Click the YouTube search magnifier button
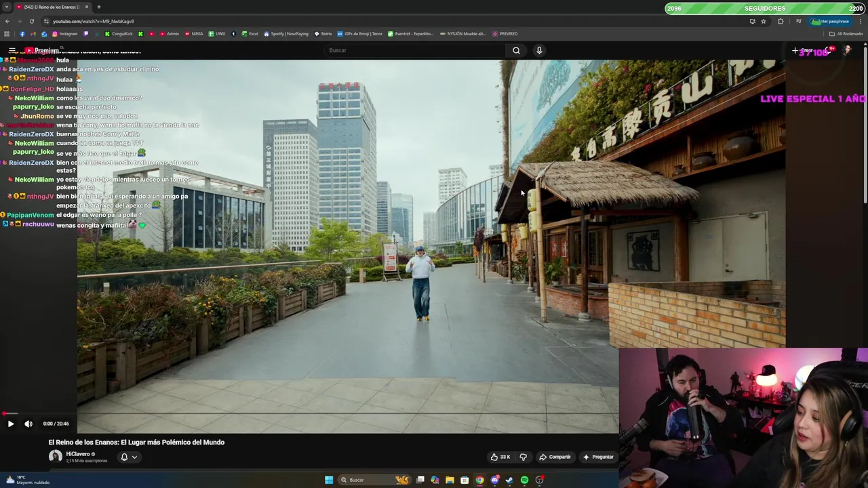This screenshot has width=868, height=488. click(x=516, y=50)
